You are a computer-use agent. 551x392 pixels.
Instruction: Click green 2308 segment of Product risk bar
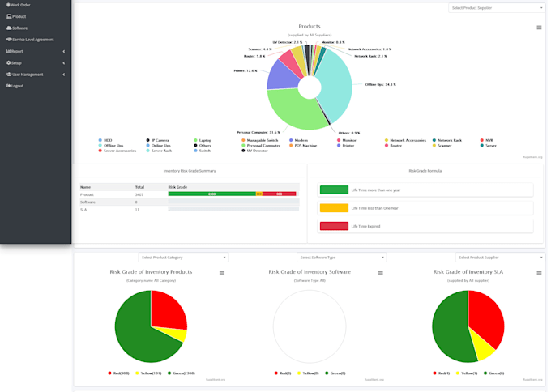coord(212,194)
